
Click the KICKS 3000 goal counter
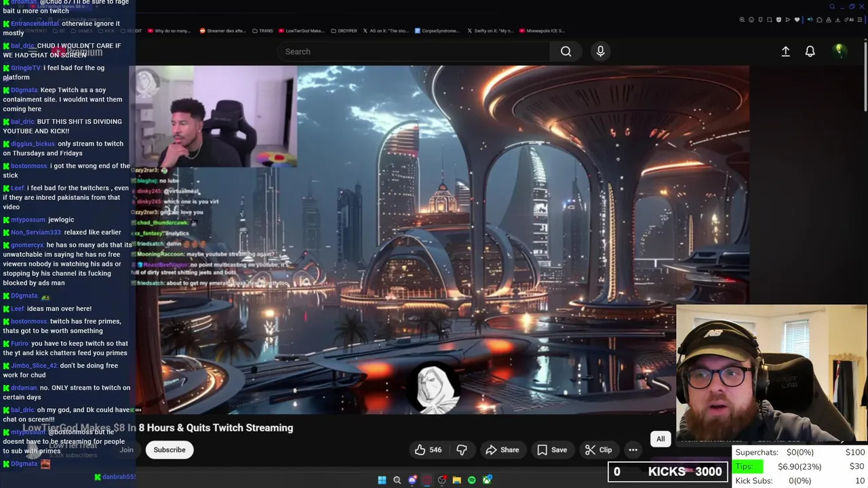(668, 472)
